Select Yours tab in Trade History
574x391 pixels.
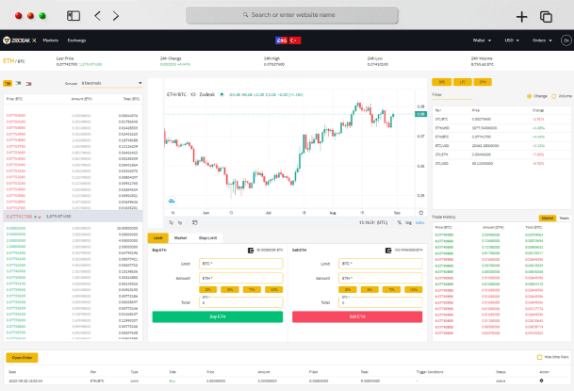click(564, 218)
